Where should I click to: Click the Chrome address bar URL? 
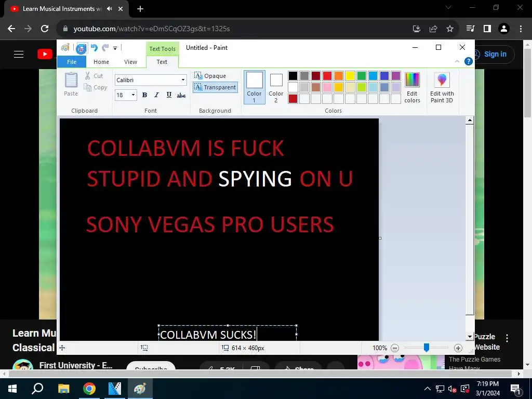152,29
